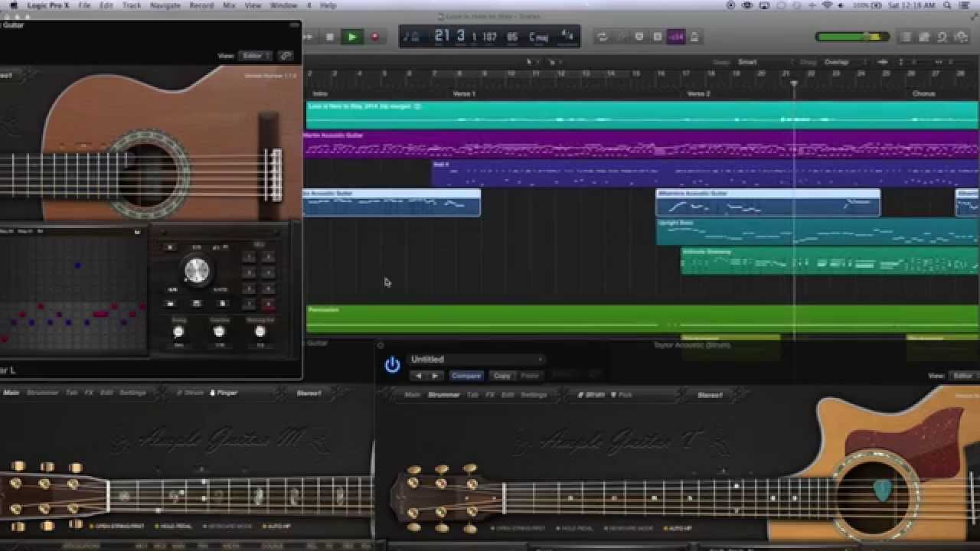Open the Record menu

[201, 5]
